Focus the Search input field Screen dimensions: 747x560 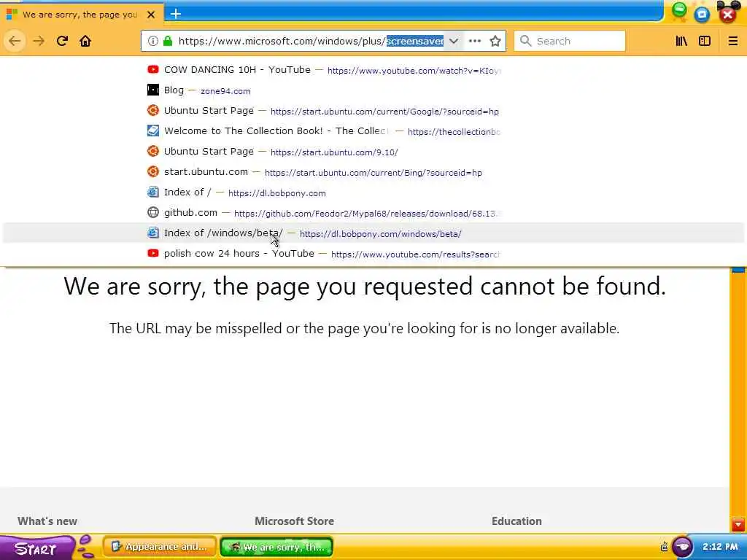pos(570,41)
